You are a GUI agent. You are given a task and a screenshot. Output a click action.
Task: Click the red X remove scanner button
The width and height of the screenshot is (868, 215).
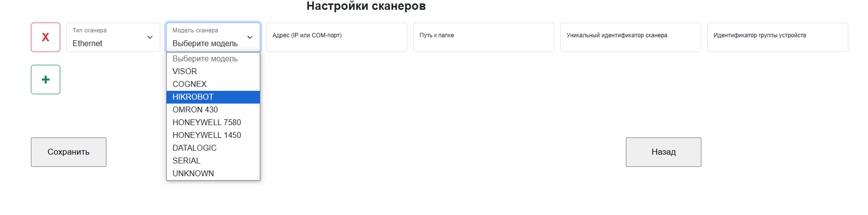(46, 37)
